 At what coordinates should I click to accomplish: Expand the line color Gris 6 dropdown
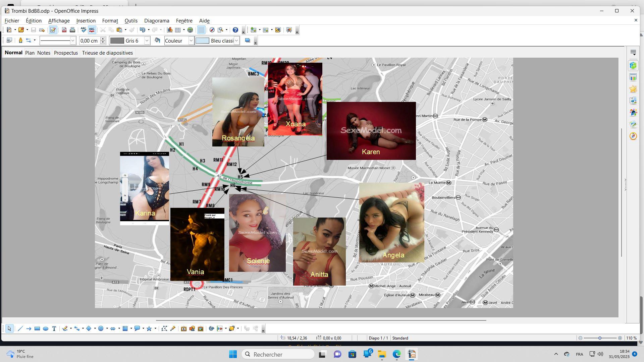tap(147, 41)
